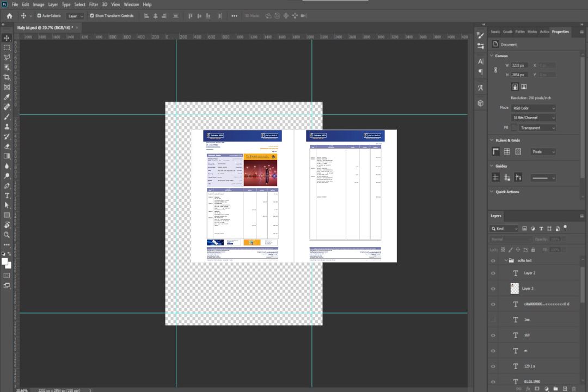Create a new layer button in Layers
The width and height of the screenshot is (588, 392).
[565, 389]
